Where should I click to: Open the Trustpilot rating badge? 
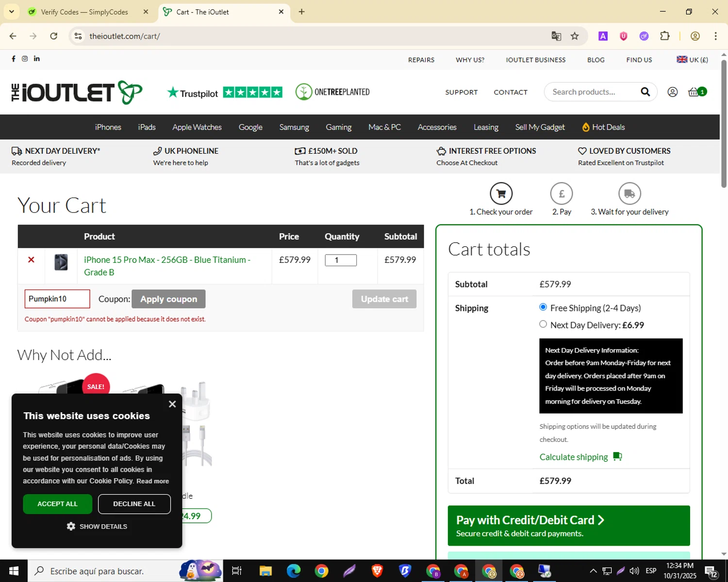tap(225, 92)
